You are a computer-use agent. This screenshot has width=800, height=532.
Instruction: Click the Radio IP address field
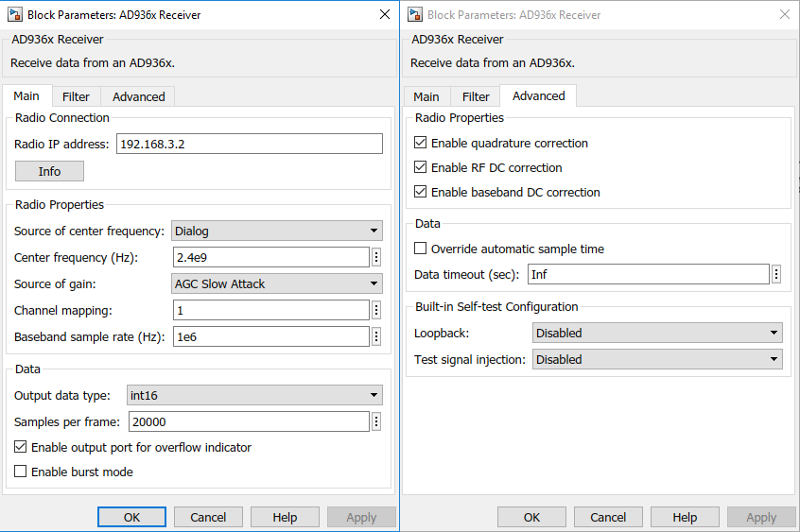tap(250, 144)
